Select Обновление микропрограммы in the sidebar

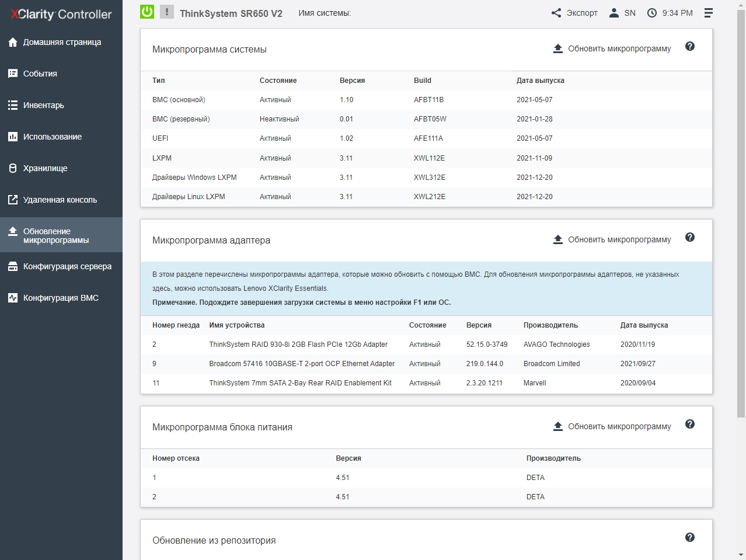[x=61, y=235]
